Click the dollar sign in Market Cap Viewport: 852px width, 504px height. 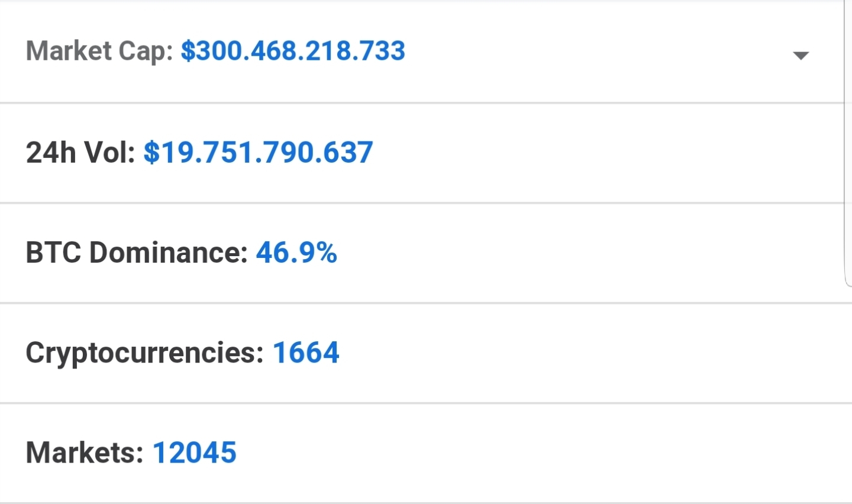coord(188,51)
